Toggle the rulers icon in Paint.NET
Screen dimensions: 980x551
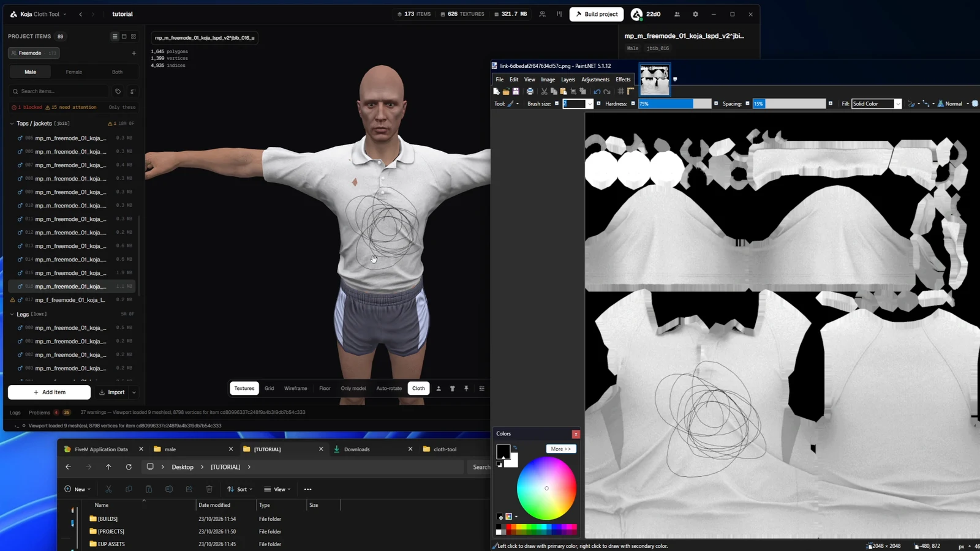click(630, 91)
